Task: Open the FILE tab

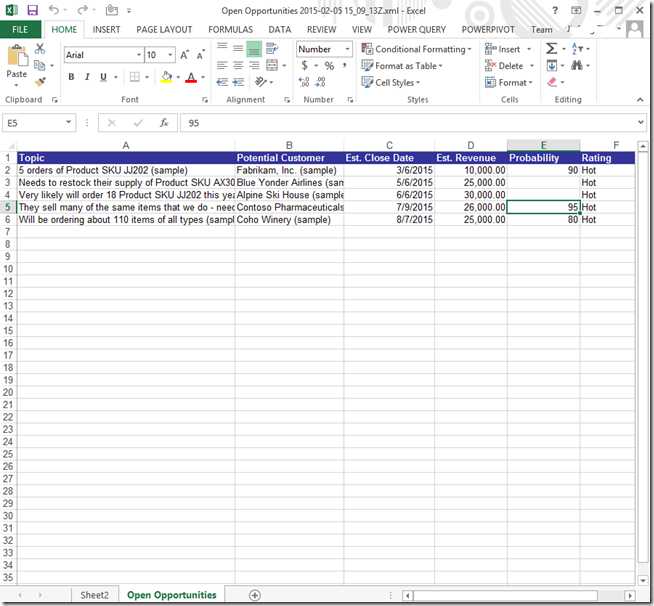Action: [20, 30]
